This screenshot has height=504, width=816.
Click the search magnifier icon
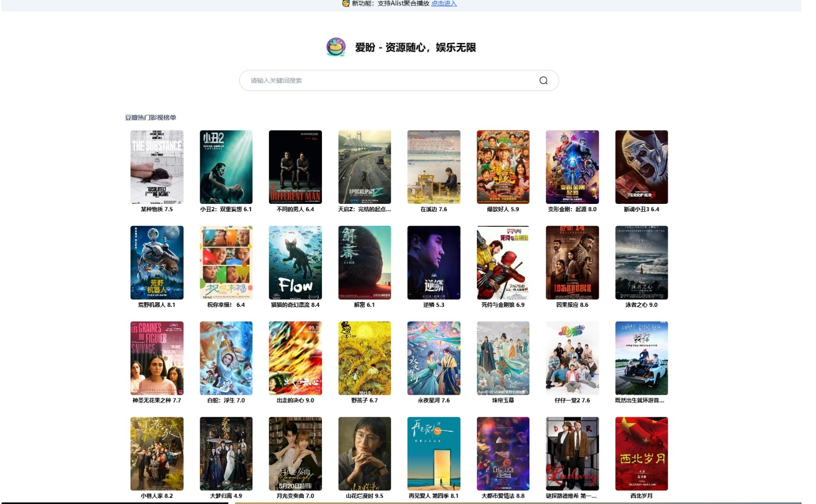tap(543, 81)
